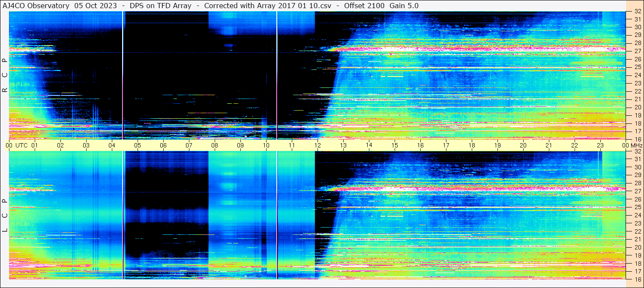This screenshot has width=644, height=288.
Task: Select the 18 hour tick on UTC axis
Action: pos(472,145)
